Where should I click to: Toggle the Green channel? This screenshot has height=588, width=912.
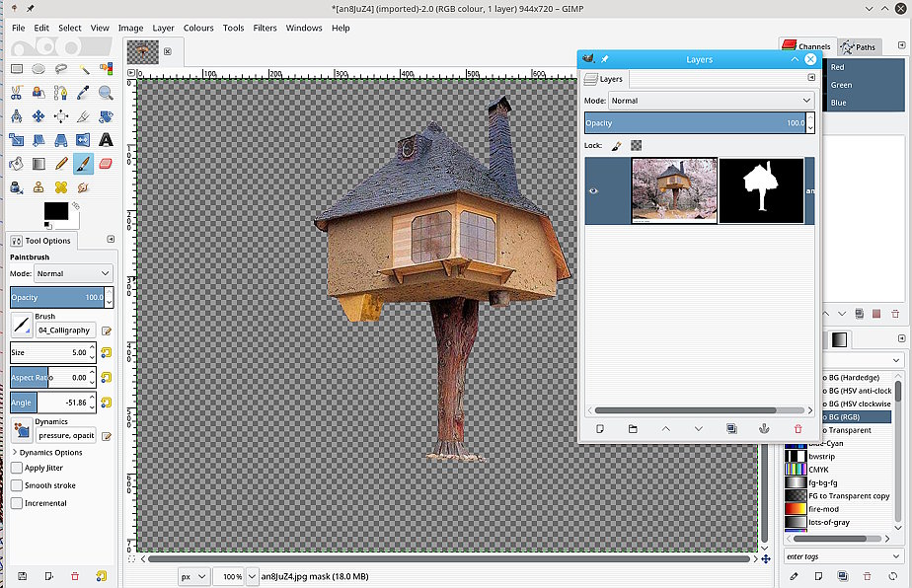tap(865, 85)
